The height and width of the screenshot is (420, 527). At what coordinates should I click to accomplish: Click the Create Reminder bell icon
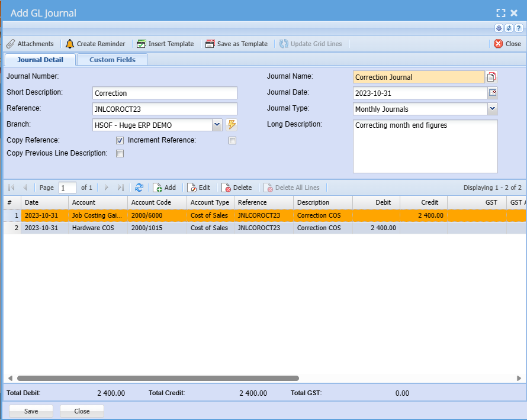tap(70, 44)
